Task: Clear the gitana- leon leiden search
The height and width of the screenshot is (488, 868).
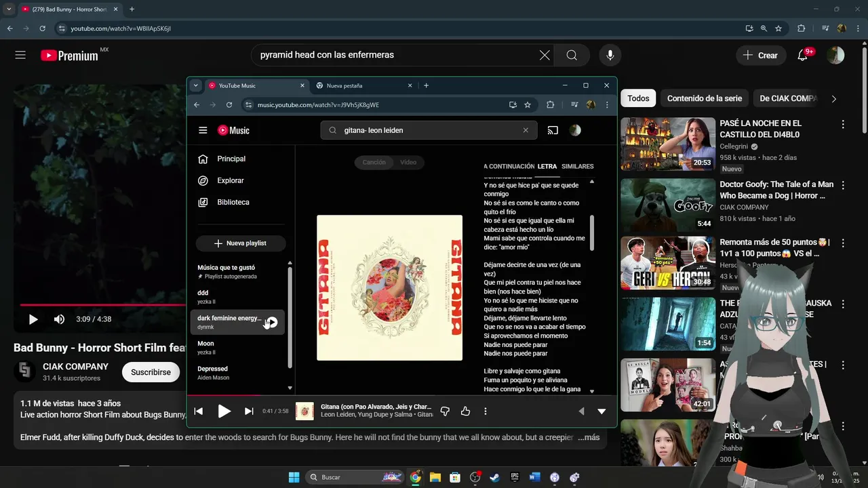Action: tap(526, 130)
